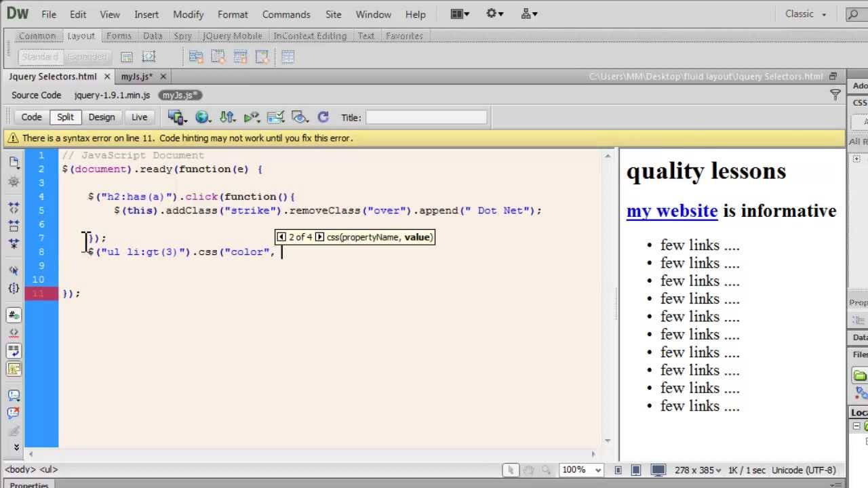The image size is (868, 488).
Task: Switch to Design view
Action: coord(102,117)
